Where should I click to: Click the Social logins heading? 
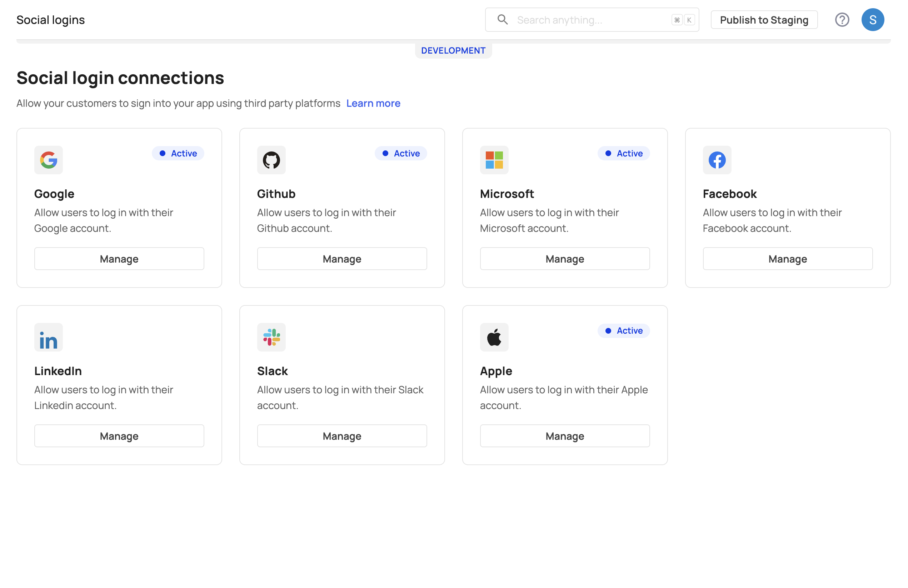tap(50, 19)
